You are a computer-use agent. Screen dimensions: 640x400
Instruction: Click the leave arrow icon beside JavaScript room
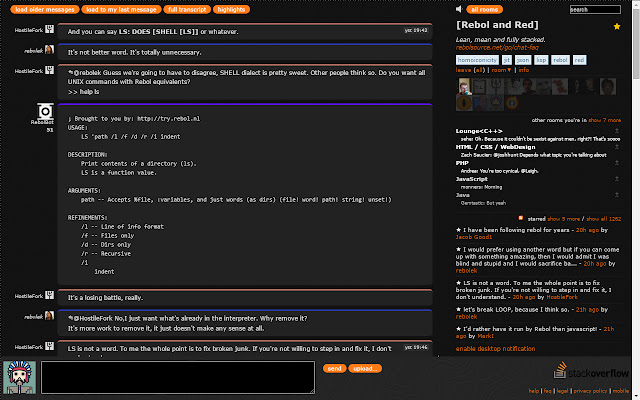(617, 178)
